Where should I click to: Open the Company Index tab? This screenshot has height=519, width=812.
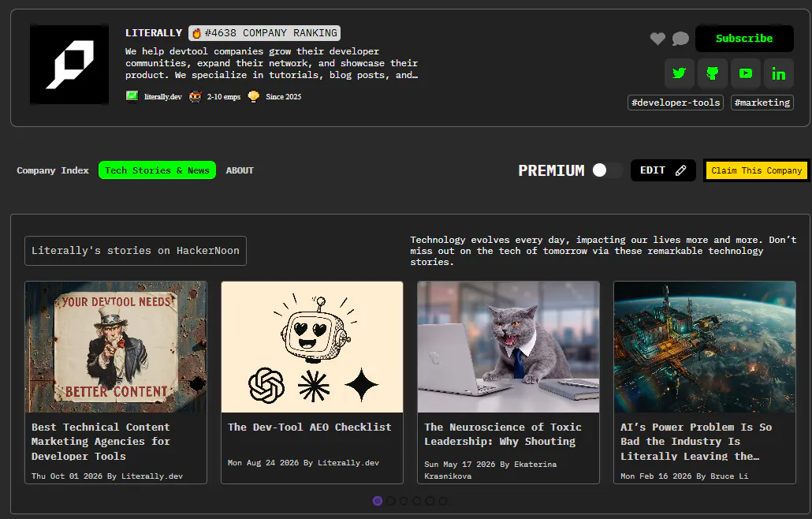click(53, 170)
